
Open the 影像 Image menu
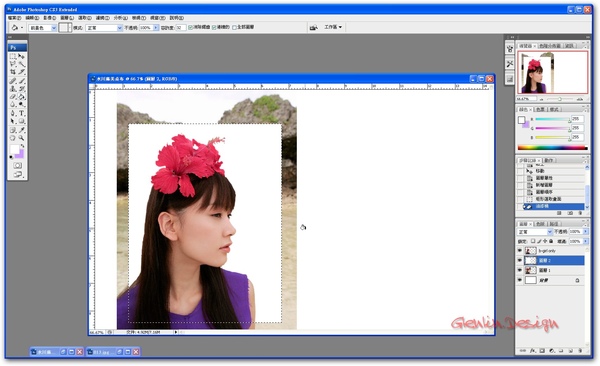(50, 18)
